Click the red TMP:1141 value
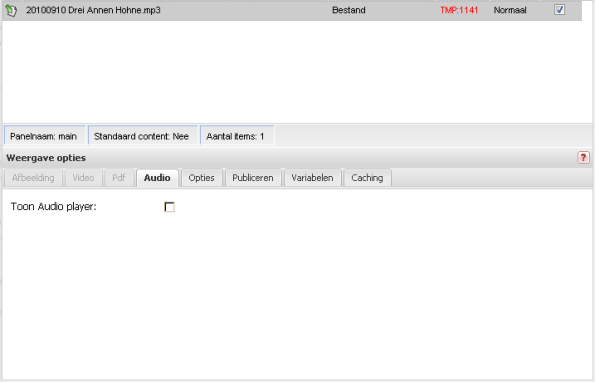595x382 pixels. pos(459,10)
